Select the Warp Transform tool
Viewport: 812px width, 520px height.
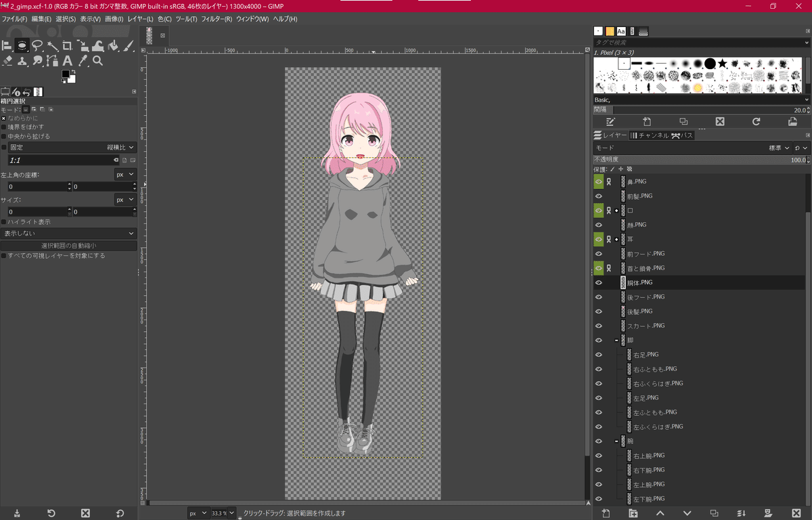pos(97,46)
